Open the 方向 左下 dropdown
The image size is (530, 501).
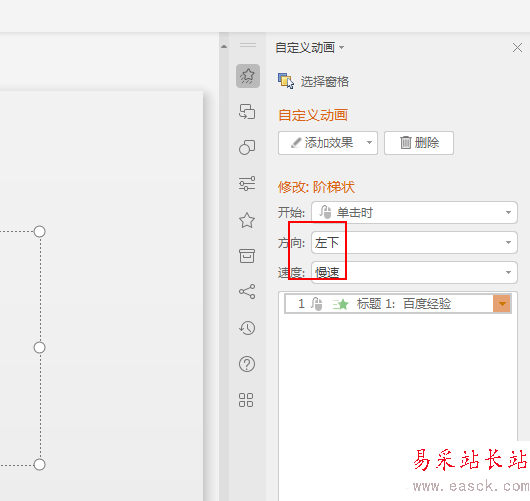point(414,242)
